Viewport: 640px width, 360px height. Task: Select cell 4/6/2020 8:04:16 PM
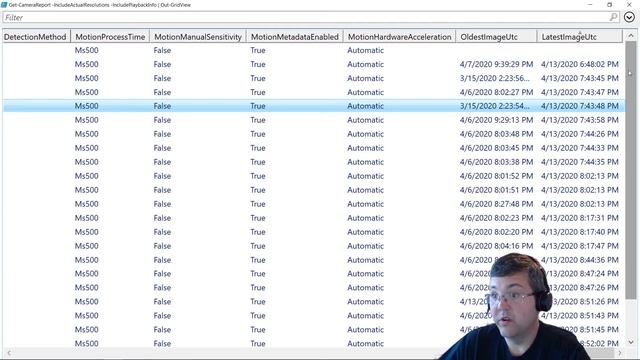click(496, 246)
